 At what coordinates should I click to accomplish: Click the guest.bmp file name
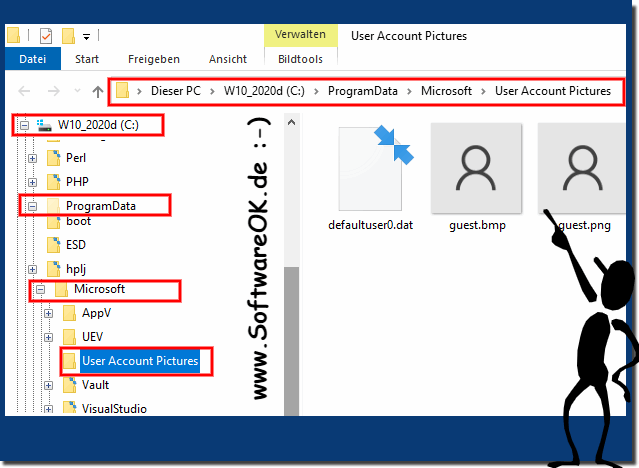point(477,225)
